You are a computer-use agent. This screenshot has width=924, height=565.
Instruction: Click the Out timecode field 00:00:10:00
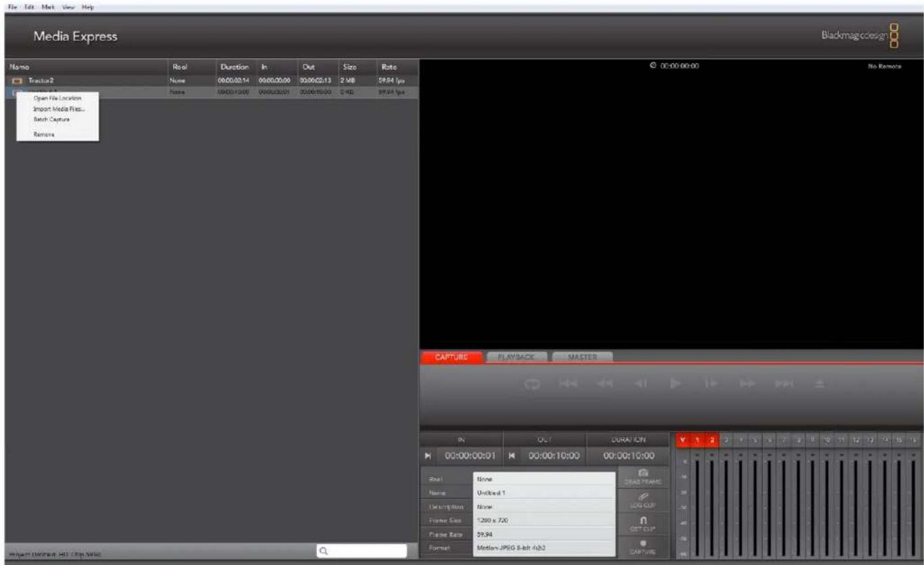pos(552,457)
